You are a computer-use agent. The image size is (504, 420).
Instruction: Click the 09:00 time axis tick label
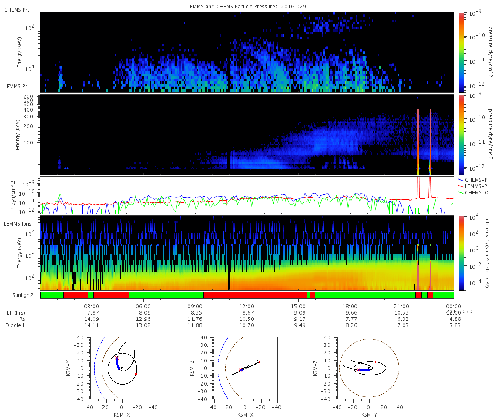point(195,306)
